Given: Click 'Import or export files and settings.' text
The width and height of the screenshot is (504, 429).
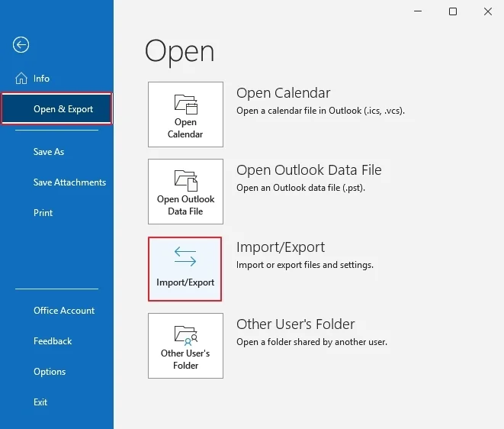Looking at the screenshot, I should [x=305, y=265].
